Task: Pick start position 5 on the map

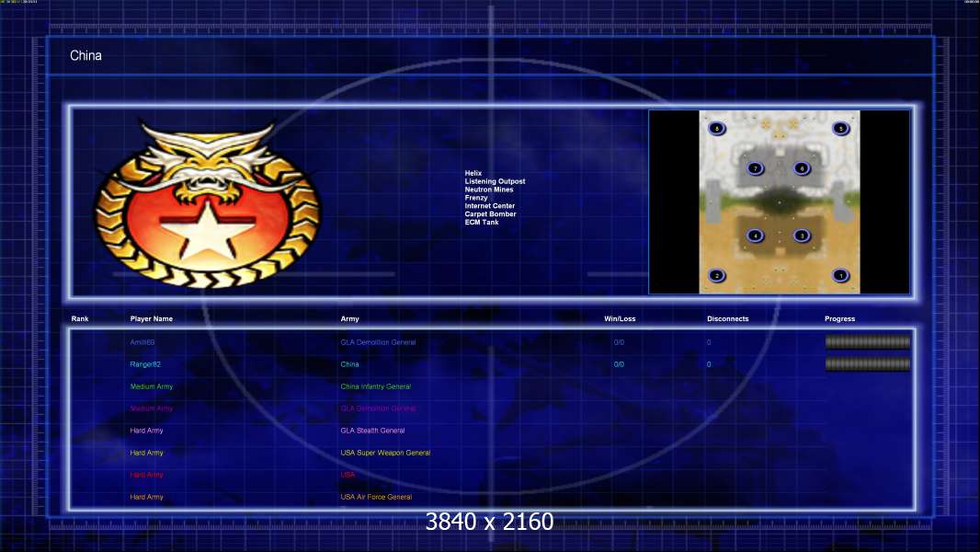Action: [x=840, y=128]
